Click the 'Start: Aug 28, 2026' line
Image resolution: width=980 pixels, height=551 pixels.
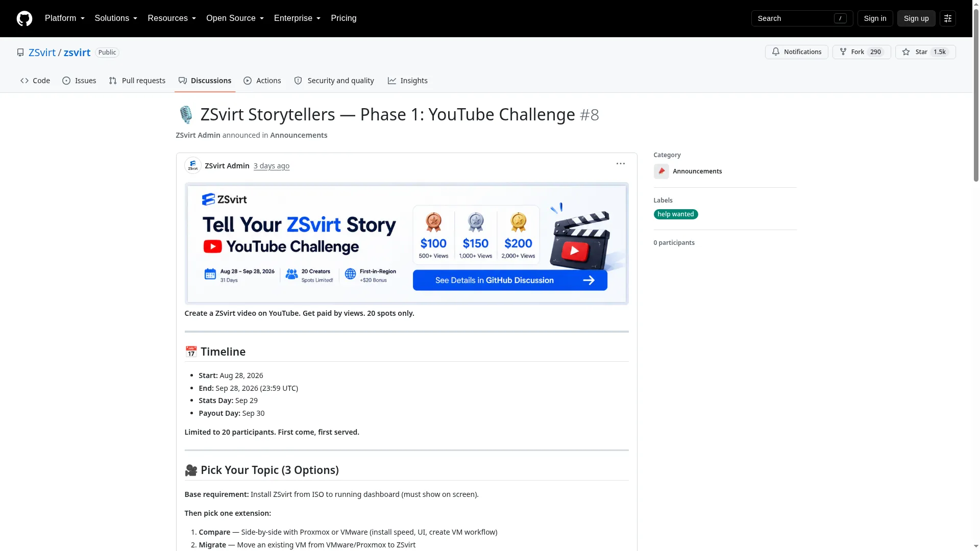(x=231, y=375)
